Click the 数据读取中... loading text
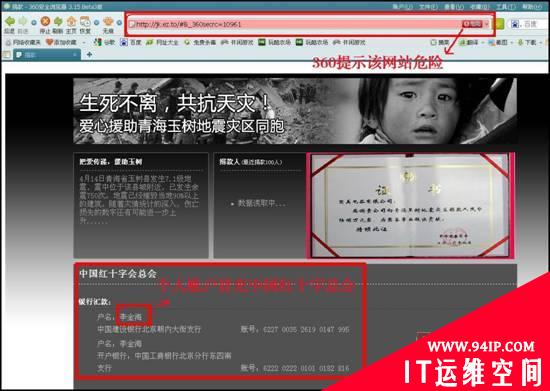This screenshot has width=550, height=391. click(262, 203)
